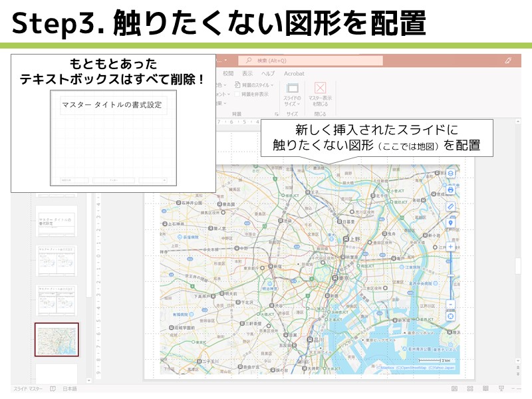This screenshot has height=399, width=532.
Task: Click the previous slide double-arrow button
Action: (518, 368)
